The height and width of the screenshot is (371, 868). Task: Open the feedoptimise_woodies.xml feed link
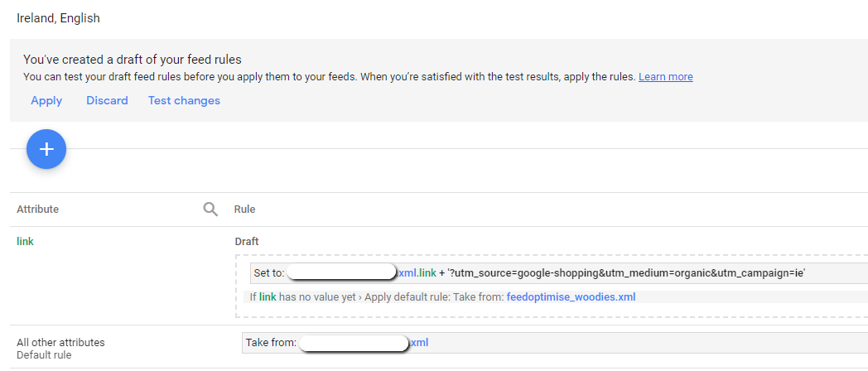pos(571,296)
